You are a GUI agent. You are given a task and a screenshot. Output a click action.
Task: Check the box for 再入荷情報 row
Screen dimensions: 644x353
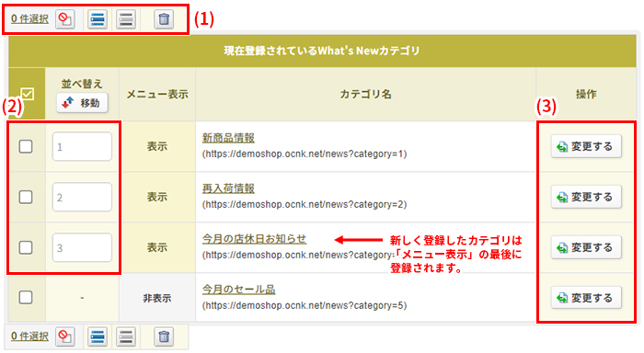pos(26,197)
